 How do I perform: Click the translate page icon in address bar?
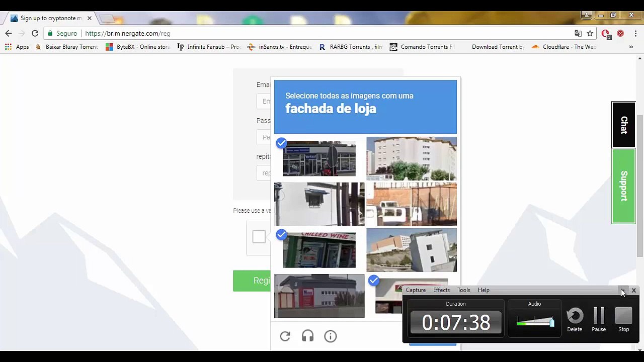coord(578,33)
